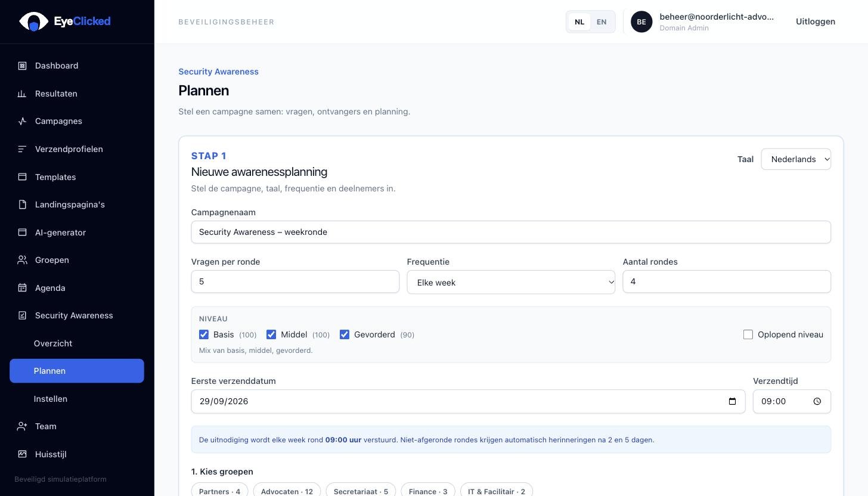This screenshot has width=868, height=496.
Task: Open the Taal dropdown showing Nederlands
Action: pyautogui.click(x=796, y=159)
